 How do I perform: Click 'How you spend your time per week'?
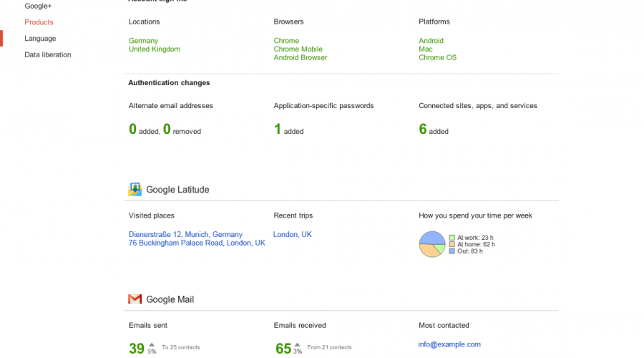click(475, 216)
